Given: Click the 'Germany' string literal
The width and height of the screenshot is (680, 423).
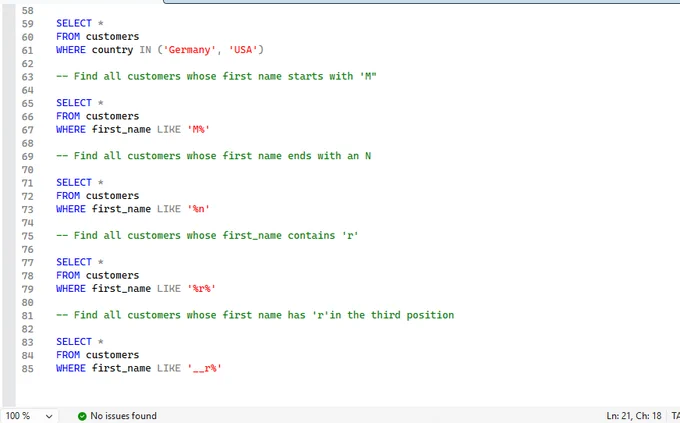Looking at the screenshot, I should (189, 50).
